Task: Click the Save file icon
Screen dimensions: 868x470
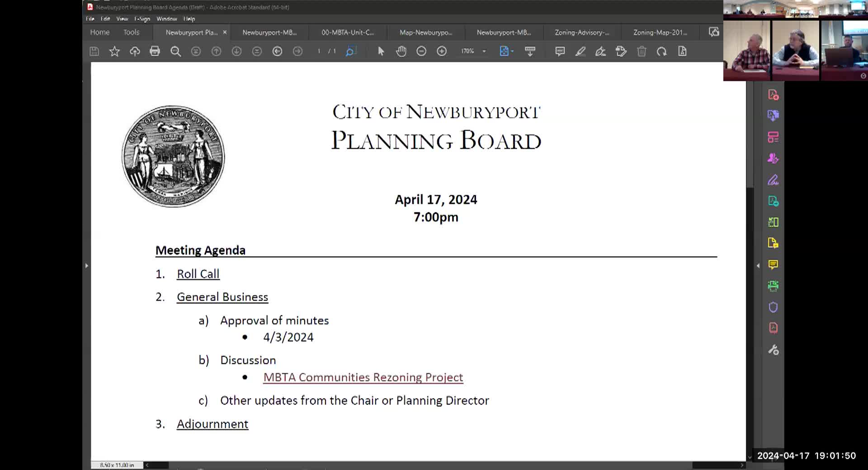Action: pos(94,52)
